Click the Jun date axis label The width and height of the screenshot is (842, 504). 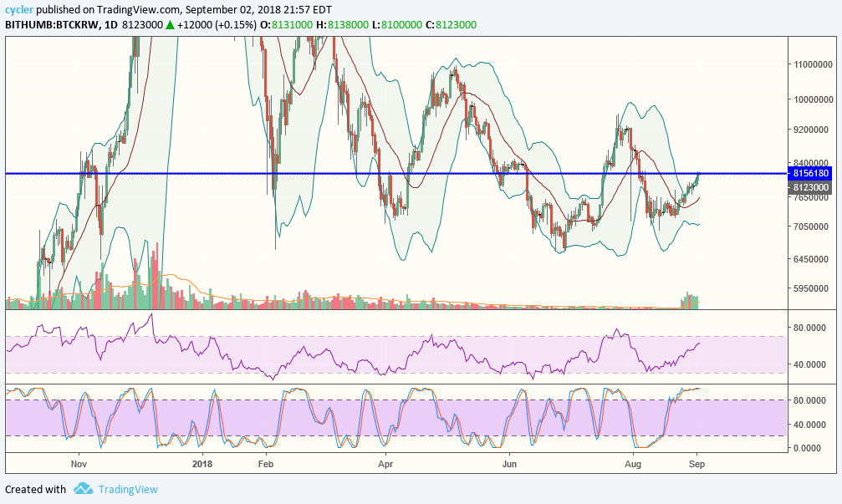pos(509,464)
